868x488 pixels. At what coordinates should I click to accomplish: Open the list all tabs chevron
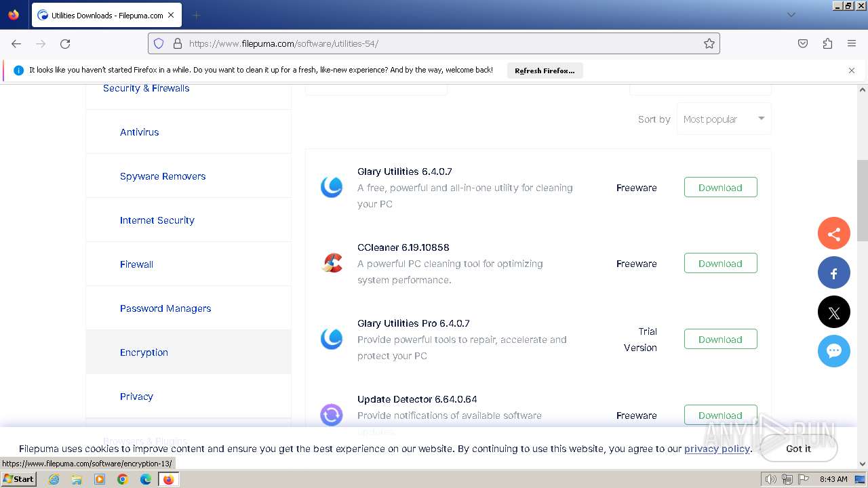point(791,15)
